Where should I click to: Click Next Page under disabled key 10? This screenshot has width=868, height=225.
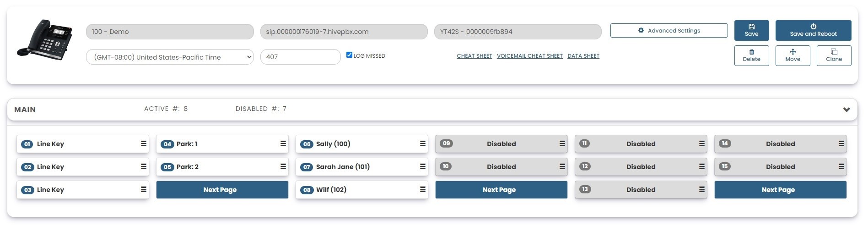(x=501, y=190)
